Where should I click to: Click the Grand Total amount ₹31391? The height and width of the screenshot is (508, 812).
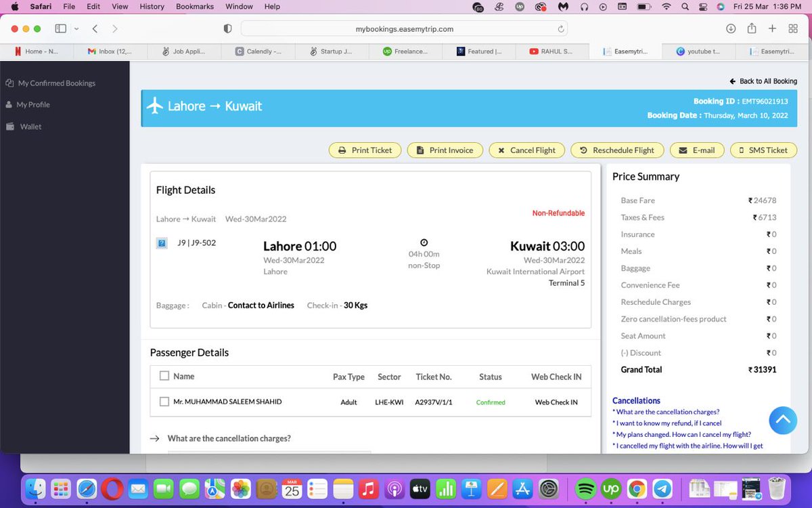click(762, 370)
